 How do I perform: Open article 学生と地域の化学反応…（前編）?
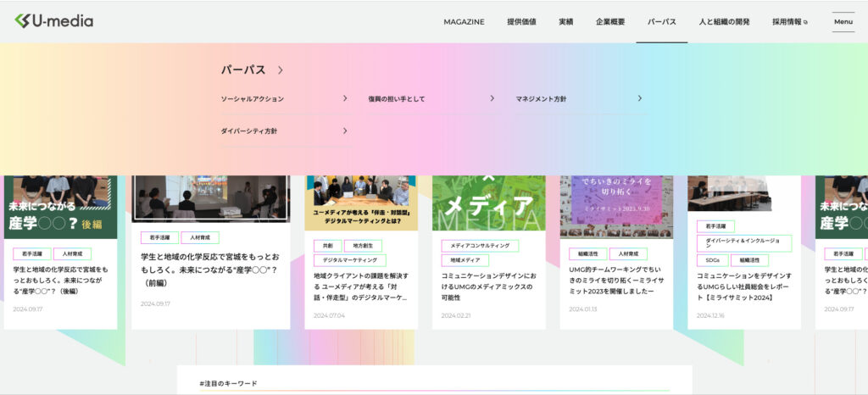[210, 270]
